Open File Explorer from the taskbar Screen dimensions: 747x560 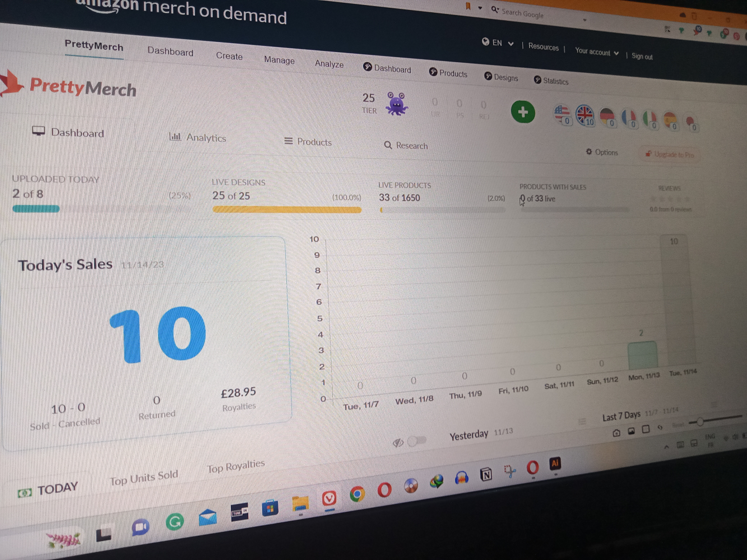pos(301,504)
